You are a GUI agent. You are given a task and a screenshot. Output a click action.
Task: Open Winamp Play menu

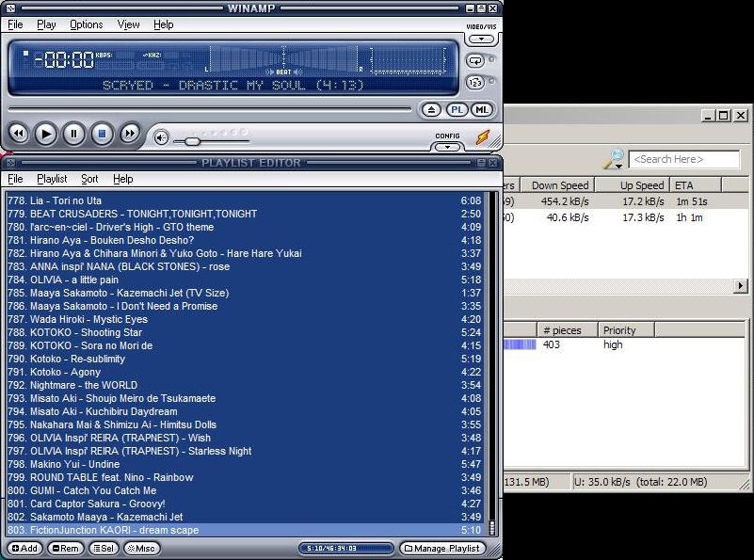pyautogui.click(x=46, y=24)
